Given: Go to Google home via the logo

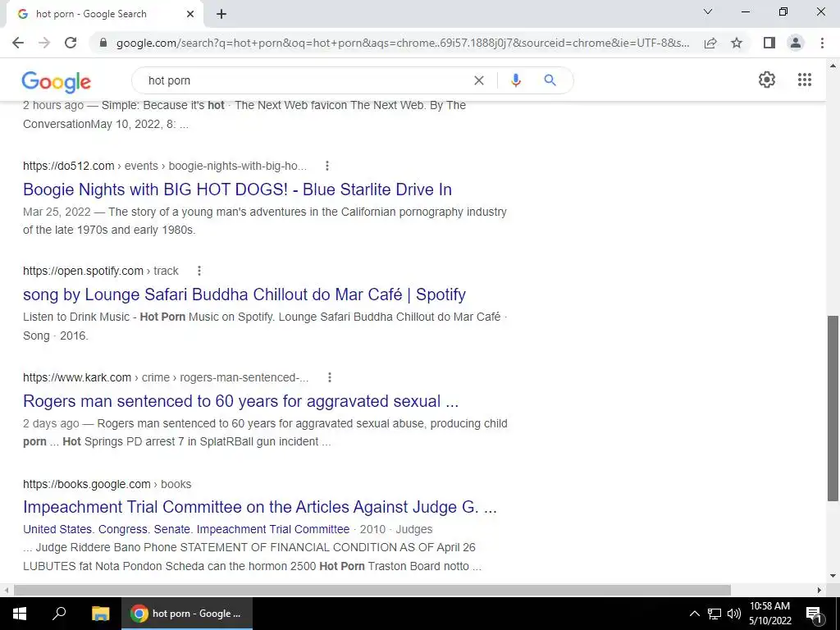Looking at the screenshot, I should (x=57, y=81).
